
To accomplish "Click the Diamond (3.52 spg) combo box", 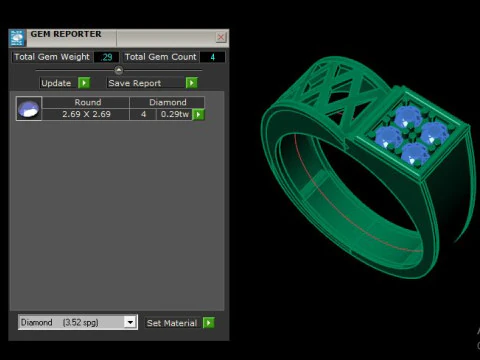I will click(78, 322).
